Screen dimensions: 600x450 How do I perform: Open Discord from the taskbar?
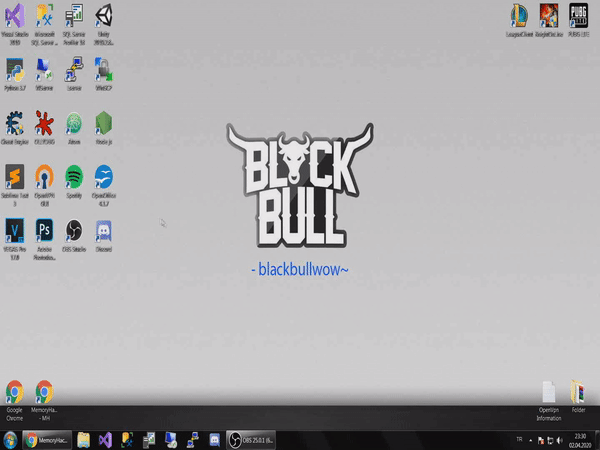tap(215, 440)
